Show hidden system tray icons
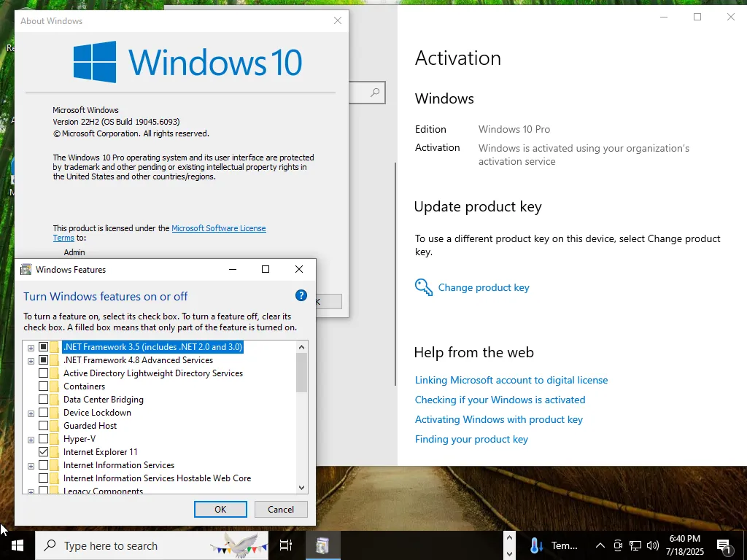 click(600, 545)
